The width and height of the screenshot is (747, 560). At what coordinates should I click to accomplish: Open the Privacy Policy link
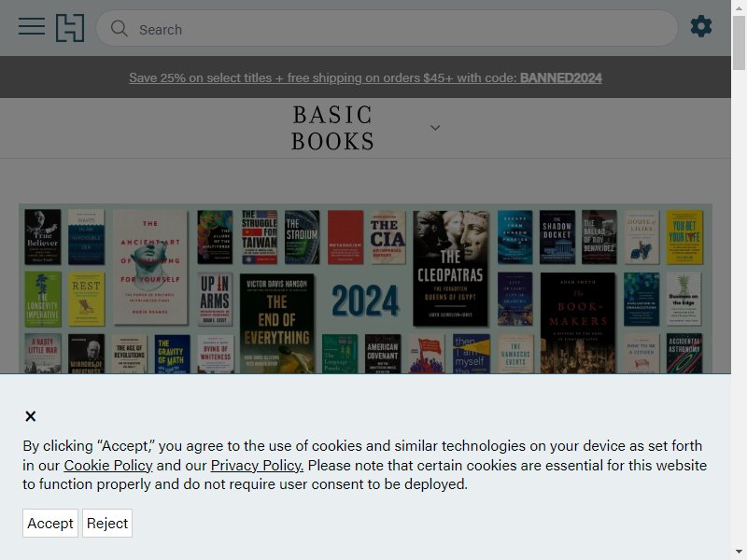pyautogui.click(x=257, y=465)
